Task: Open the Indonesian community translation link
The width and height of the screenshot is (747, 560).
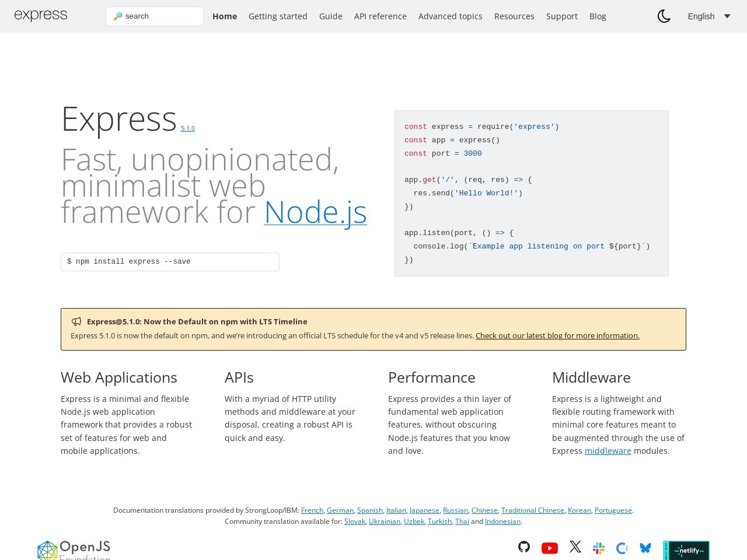Action: 502,521
